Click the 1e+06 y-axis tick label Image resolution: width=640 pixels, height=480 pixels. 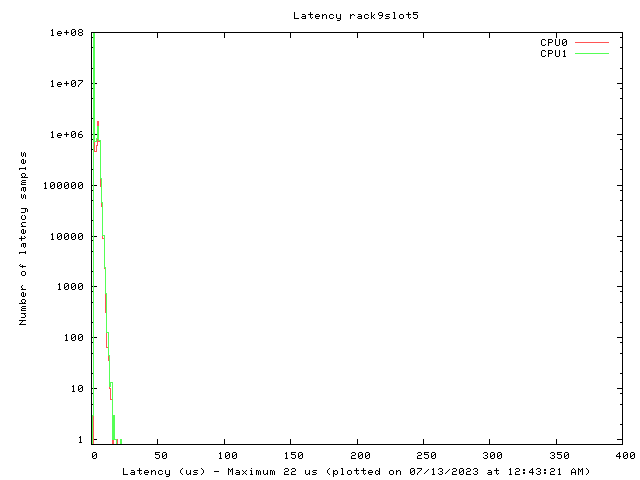(66, 135)
